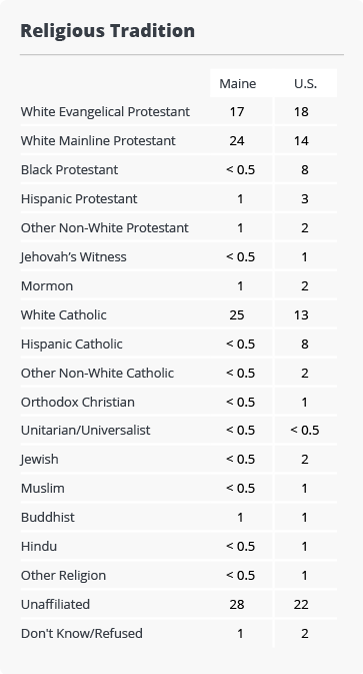Click the Unaffiliated U.S. value 22
Image resolution: width=363 pixels, height=674 pixels.
click(x=301, y=604)
